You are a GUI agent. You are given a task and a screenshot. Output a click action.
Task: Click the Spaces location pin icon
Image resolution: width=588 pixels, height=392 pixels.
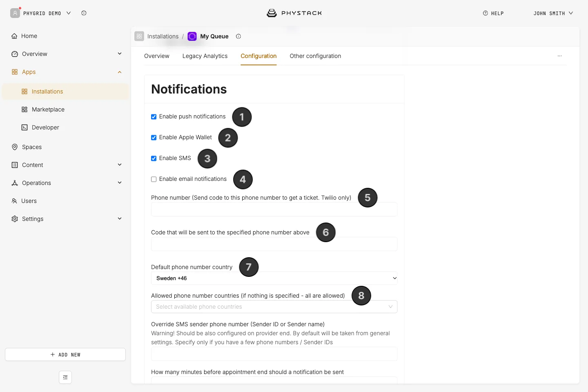point(15,147)
